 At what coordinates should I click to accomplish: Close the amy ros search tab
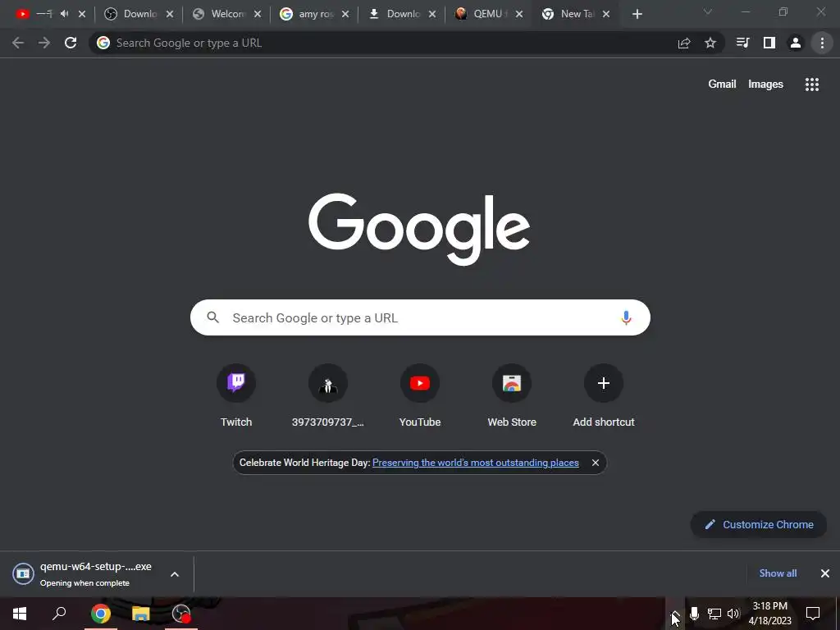[345, 15]
